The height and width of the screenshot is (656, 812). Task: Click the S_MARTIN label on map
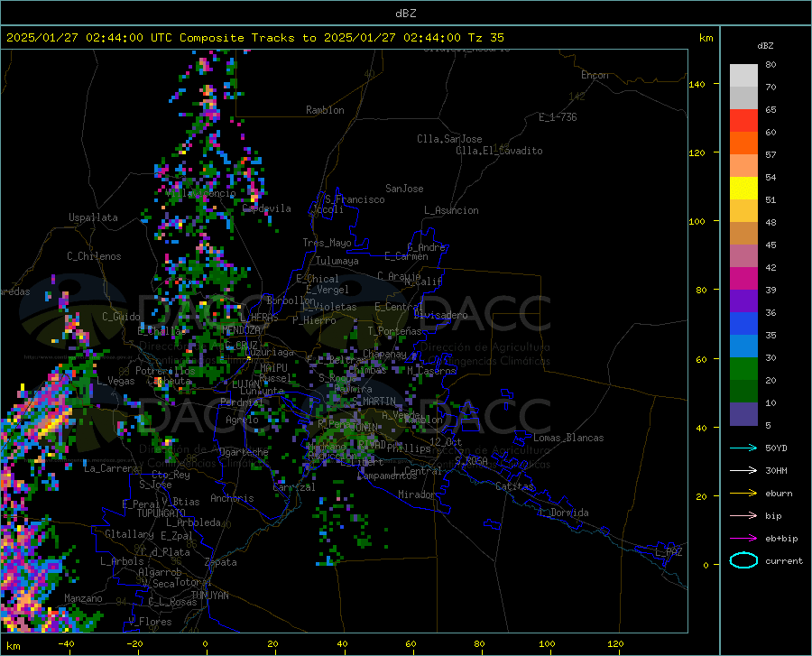point(374,402)
